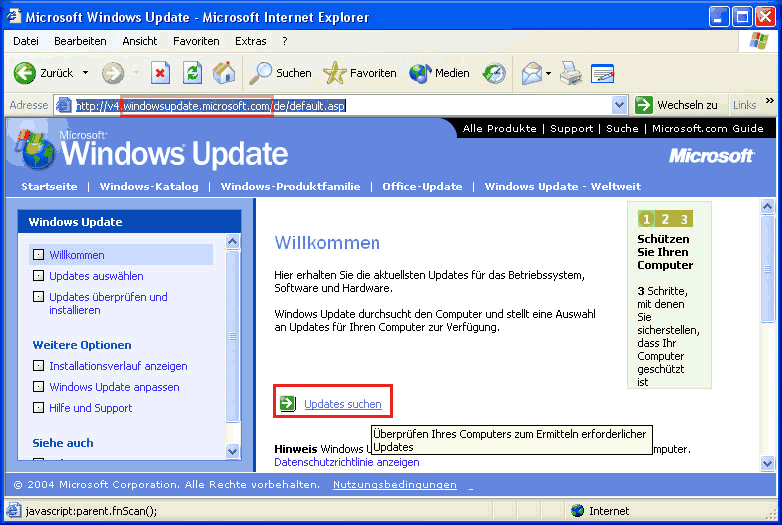Open the ? help menu

tap(285, 41)
